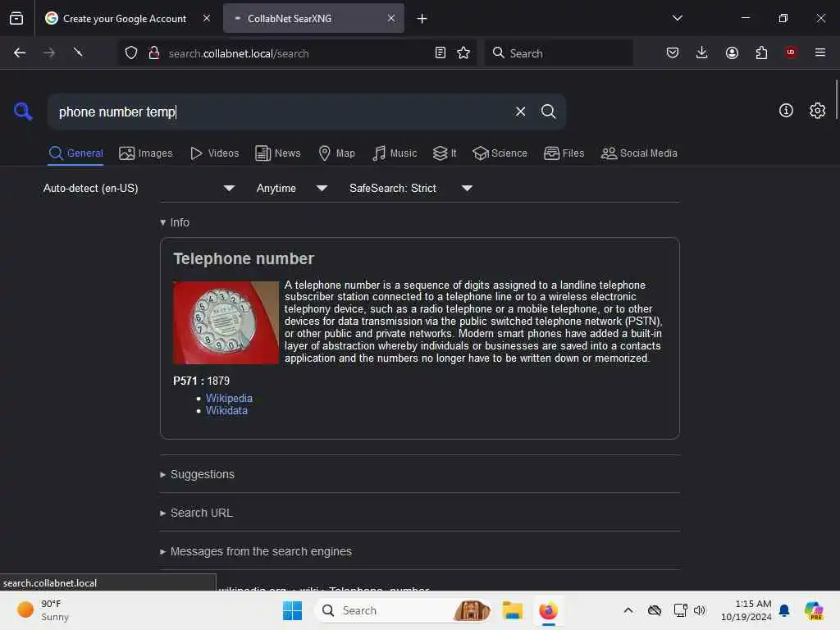Open the Anytime time range dropdown
Screen dimensions: 840x630
click(x=291, y=188)
